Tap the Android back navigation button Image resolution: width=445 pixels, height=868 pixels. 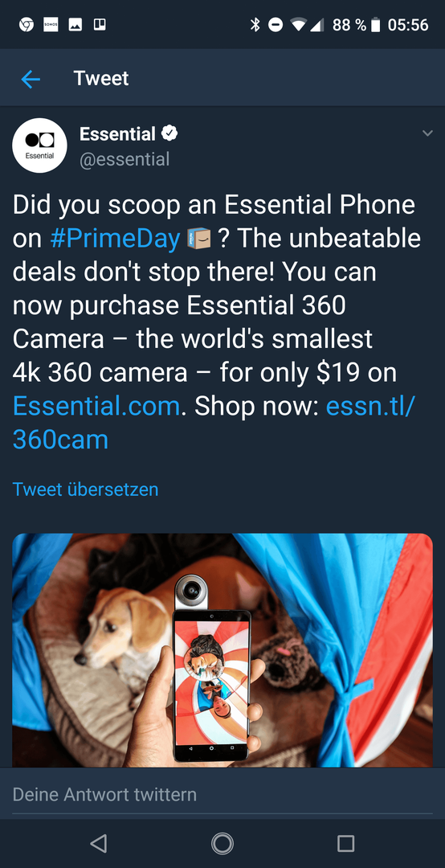pos(99,843)
